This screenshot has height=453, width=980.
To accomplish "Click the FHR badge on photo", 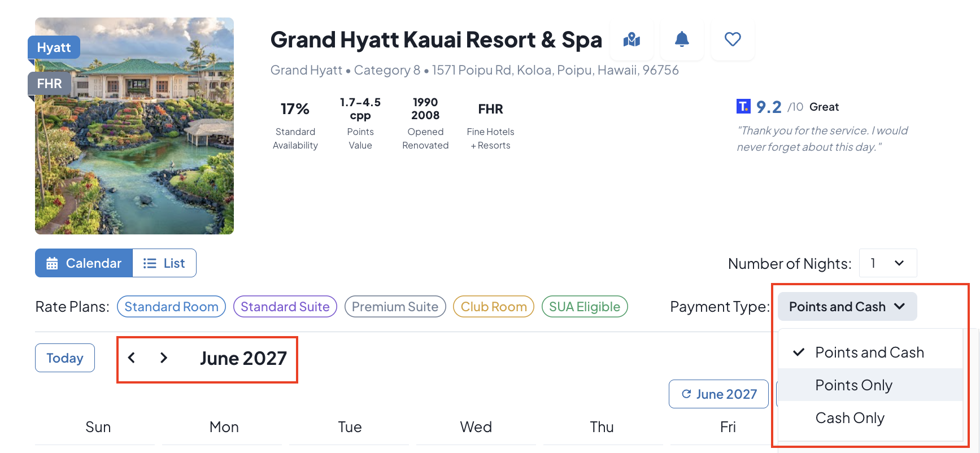I will 49,84.
